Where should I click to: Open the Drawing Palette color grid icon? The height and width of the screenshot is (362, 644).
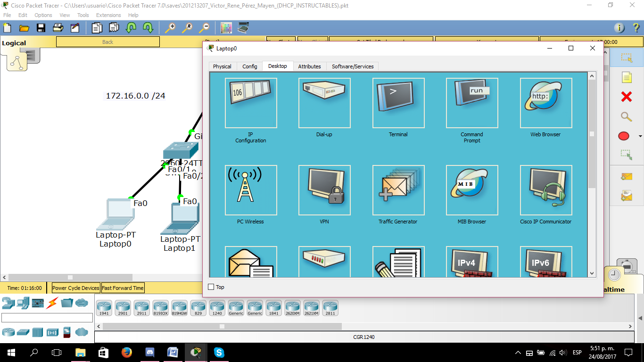(226, 28)
